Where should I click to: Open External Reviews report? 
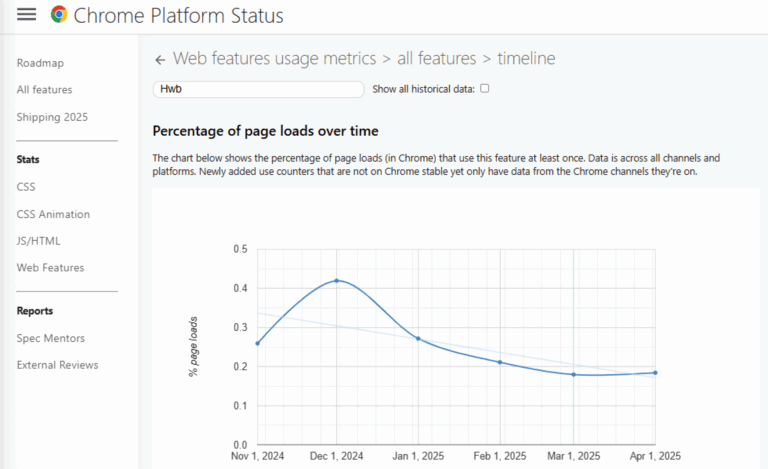(x=57, y=365)
